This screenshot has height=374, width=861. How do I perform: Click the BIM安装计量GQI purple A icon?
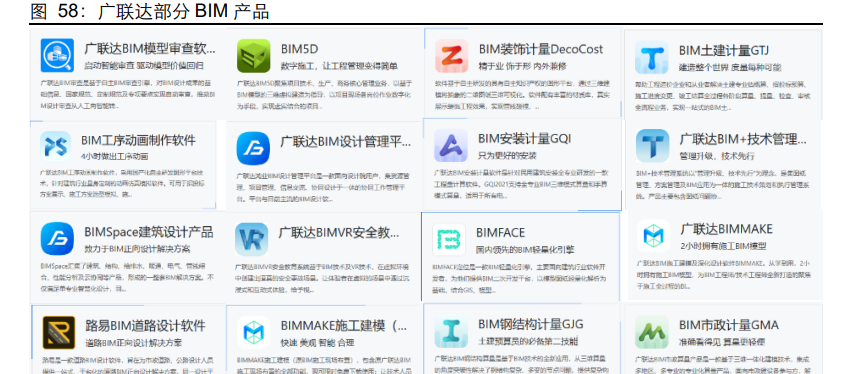pos(451,146)
